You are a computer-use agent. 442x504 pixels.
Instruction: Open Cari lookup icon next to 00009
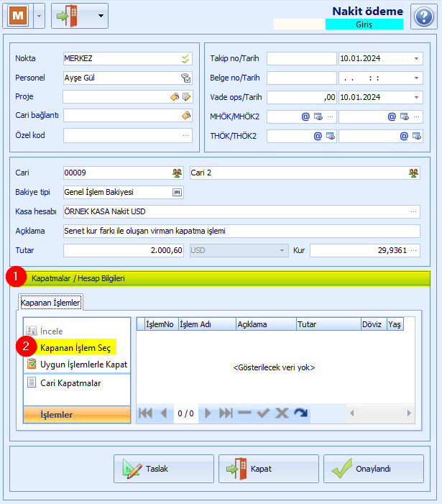pyautogui.click(x=177, y=173)
